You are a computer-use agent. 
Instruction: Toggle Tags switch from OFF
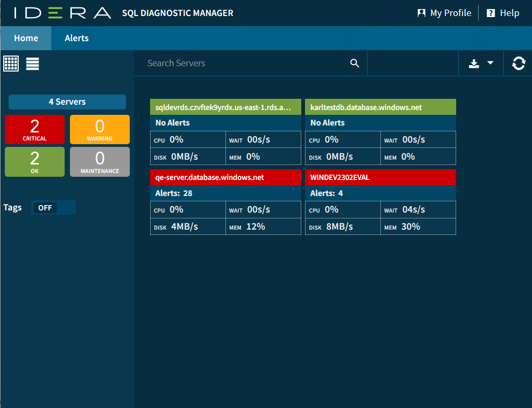[53, 208]
